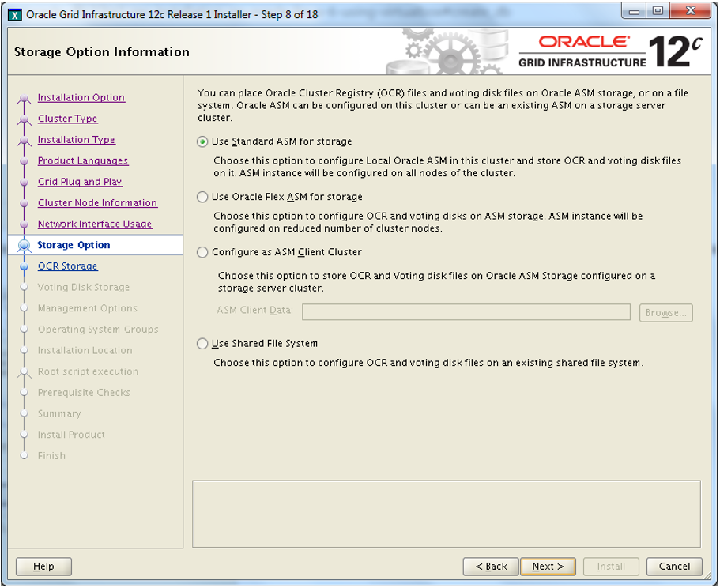The width and height of the screenshot is (720, 588).
Task: Select Use Shared File System option
Action: click(x=202, y=344)
